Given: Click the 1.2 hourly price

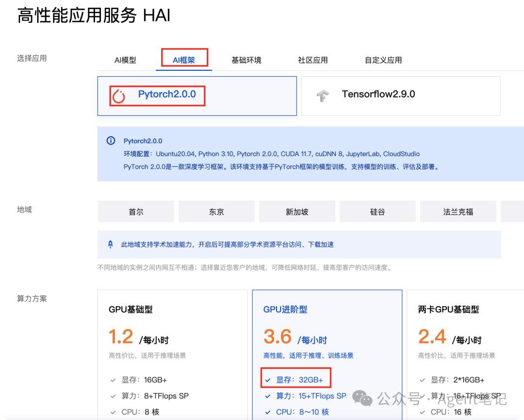Looking at the screenshot, I should (121, 337).
